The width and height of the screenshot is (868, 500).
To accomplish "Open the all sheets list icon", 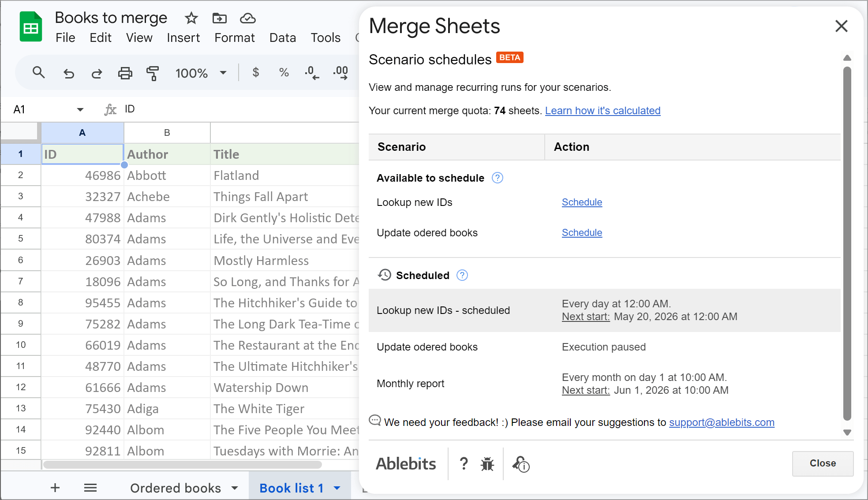I will coord(90,488).
